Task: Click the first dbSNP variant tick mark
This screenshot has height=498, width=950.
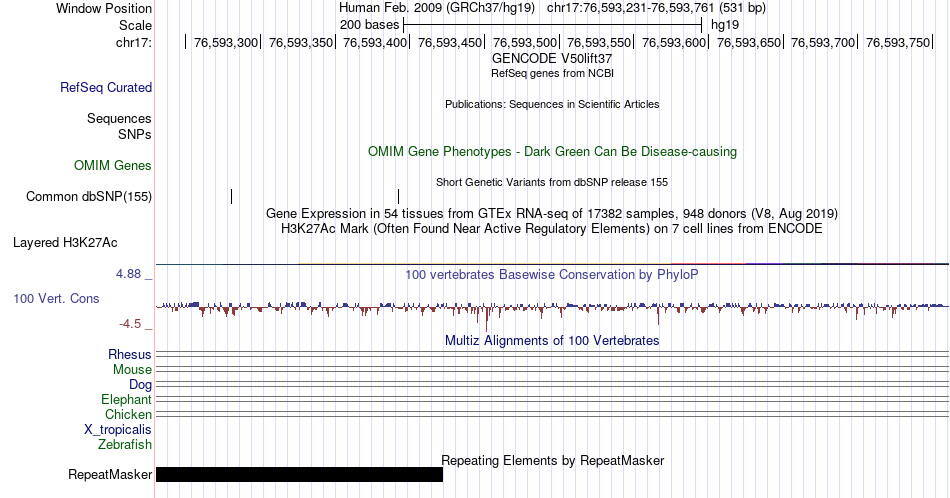Action: 231,196
